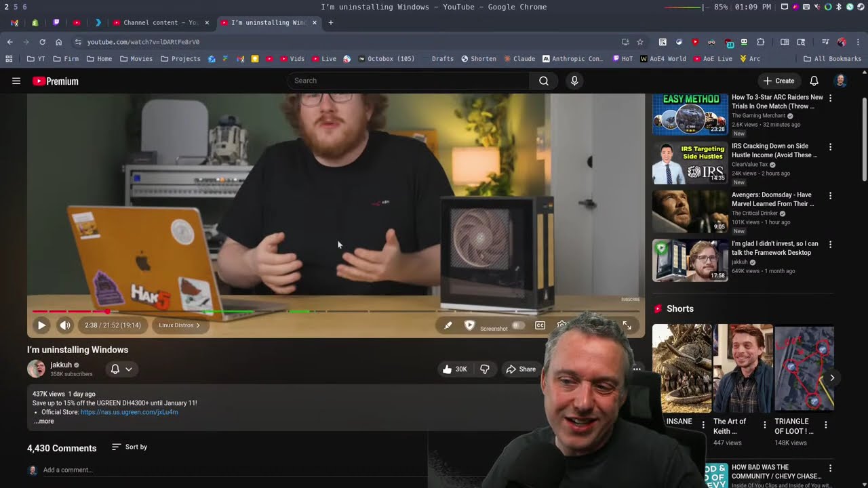Viewport: 868px width, 488px height.
Task: Bookmark this page with the star icon
Action: [640, 42]
